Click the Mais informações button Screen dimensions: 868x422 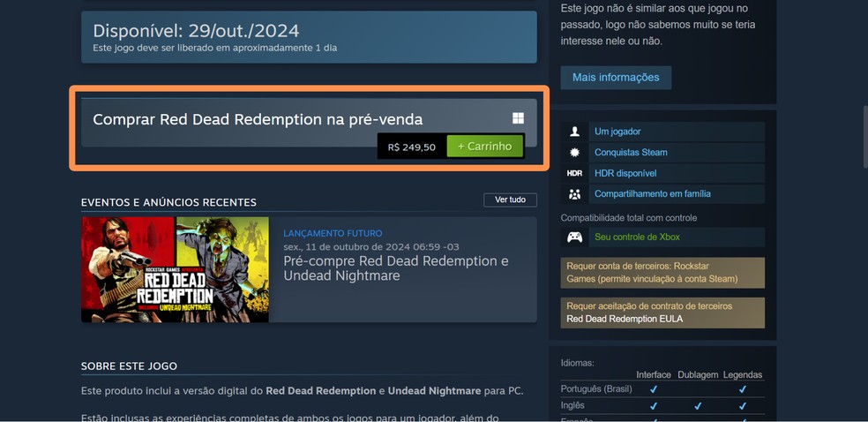pos(616,78)
